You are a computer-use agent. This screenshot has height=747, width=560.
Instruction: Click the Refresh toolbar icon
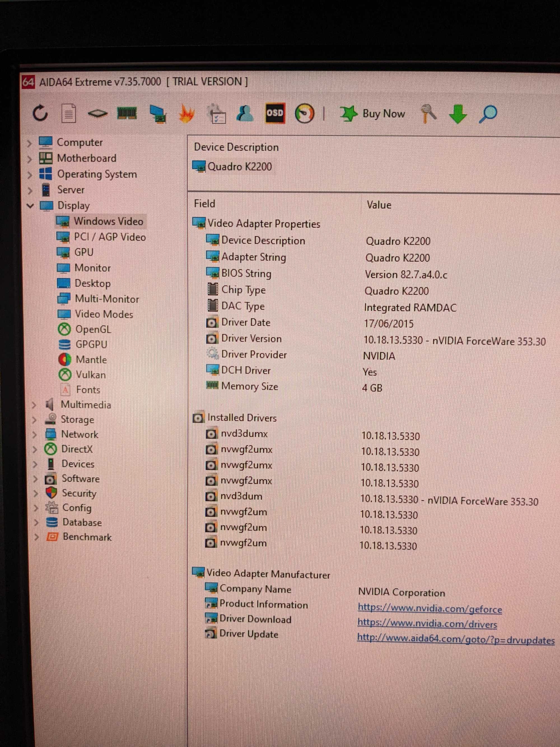40,113
